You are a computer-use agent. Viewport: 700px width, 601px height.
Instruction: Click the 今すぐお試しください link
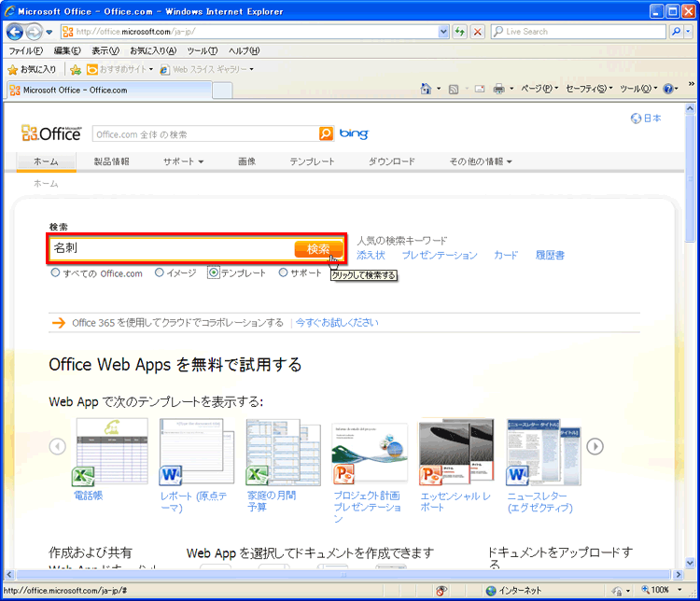(x=337, y=323)
